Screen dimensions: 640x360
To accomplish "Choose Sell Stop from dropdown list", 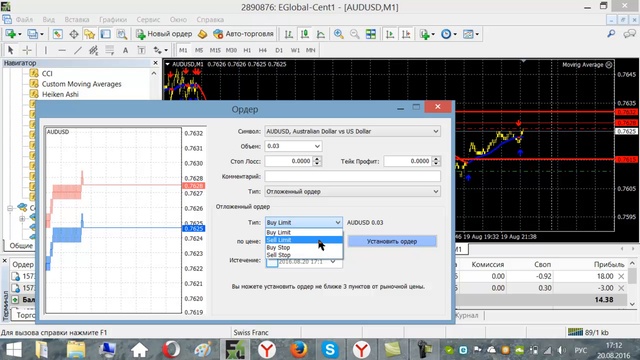I will pos(304,255).
